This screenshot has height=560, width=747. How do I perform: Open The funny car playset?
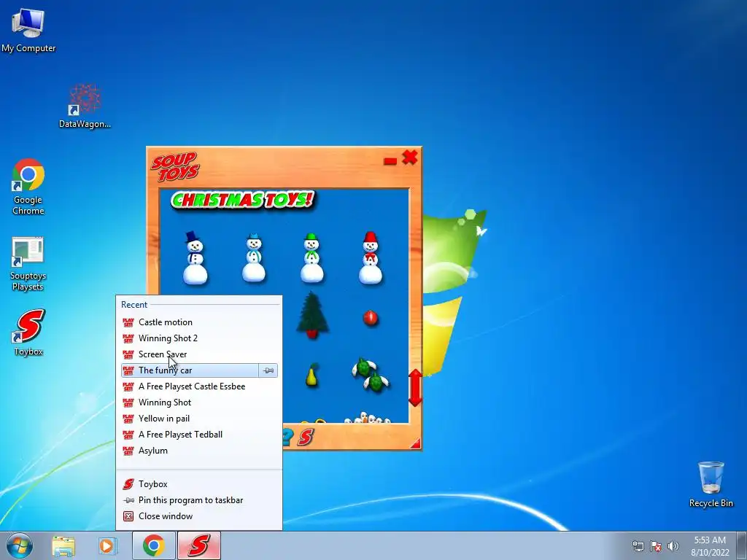pyautogui.click(x=190, y=370)
